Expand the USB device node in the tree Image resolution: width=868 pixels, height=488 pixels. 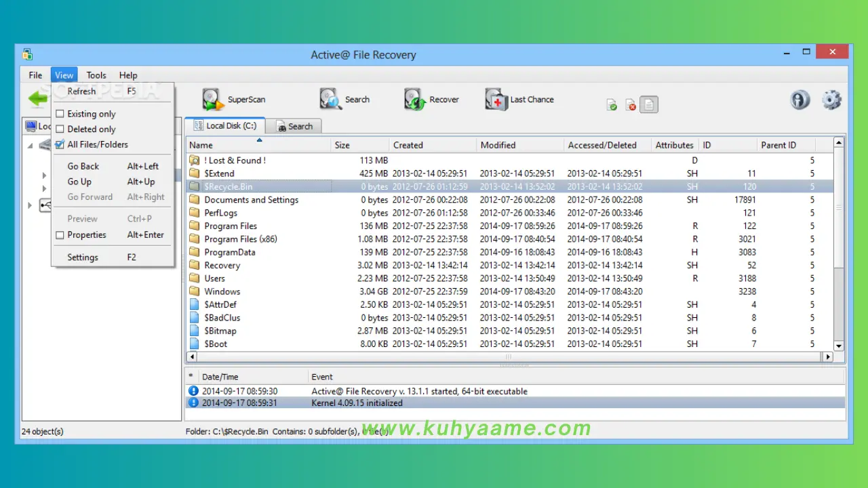(30, 205)
